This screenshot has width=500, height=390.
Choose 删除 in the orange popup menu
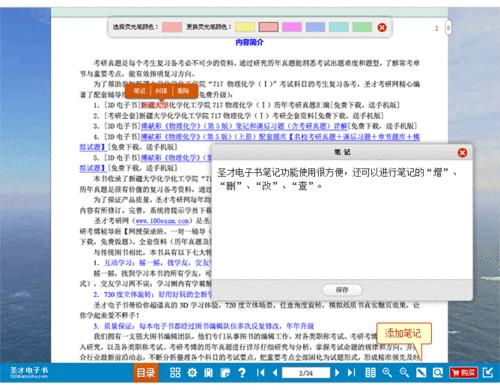[x=183, y=91]
